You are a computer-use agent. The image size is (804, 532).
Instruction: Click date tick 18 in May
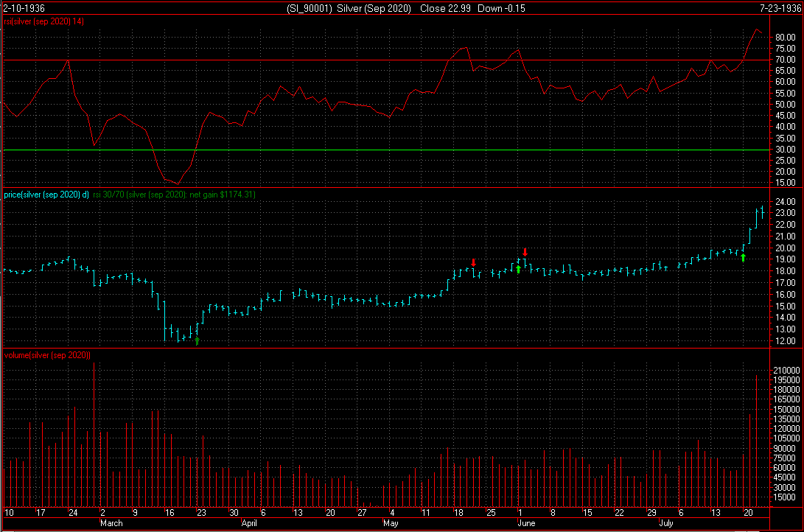click(x=458, y=513)
